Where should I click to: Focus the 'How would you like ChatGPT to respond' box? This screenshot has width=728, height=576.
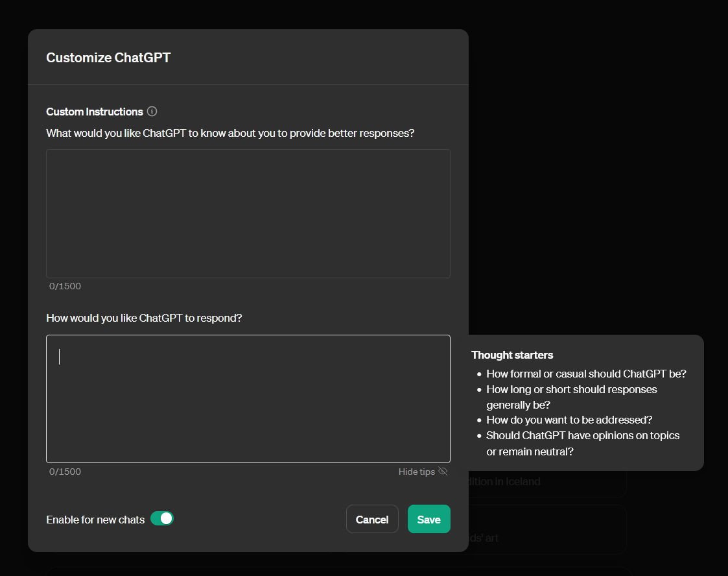point(248,399)
